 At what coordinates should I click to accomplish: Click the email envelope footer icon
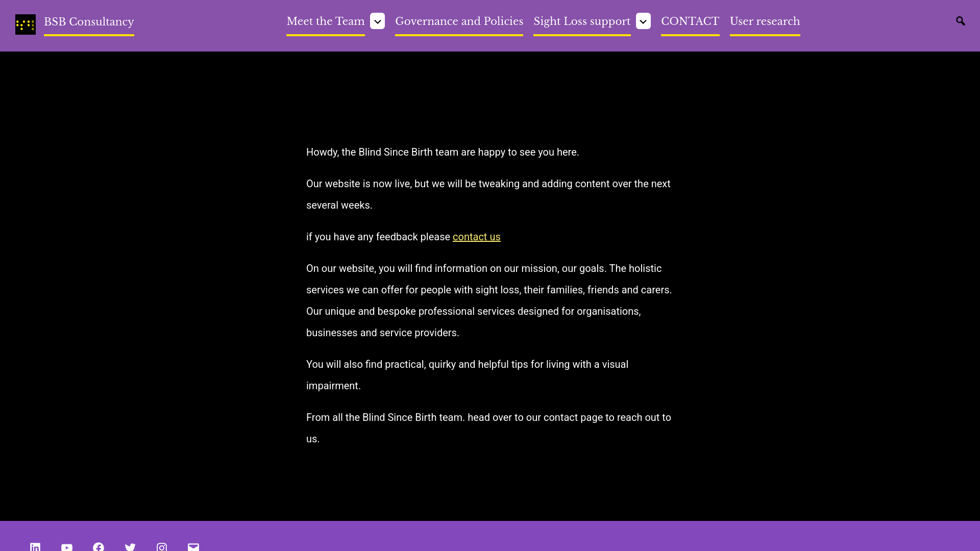pos(193,547)
